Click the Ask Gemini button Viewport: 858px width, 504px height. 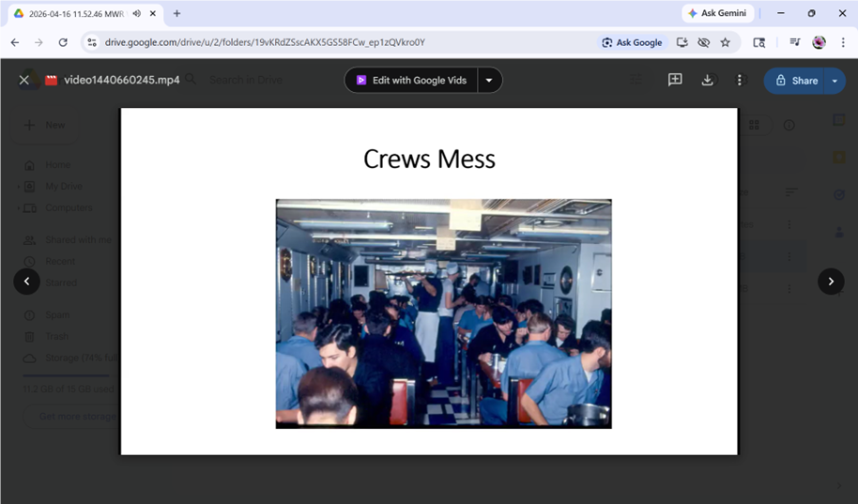[717, 13]
